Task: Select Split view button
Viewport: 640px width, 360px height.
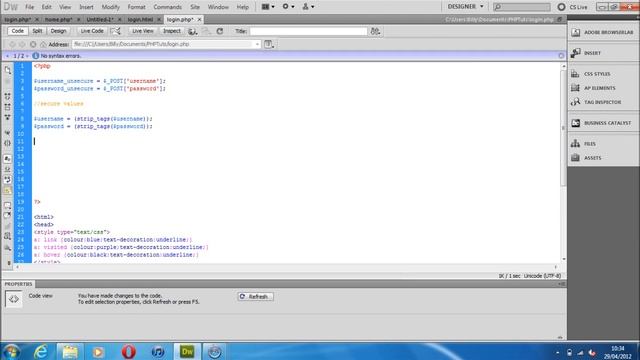Action: point(37,31)
